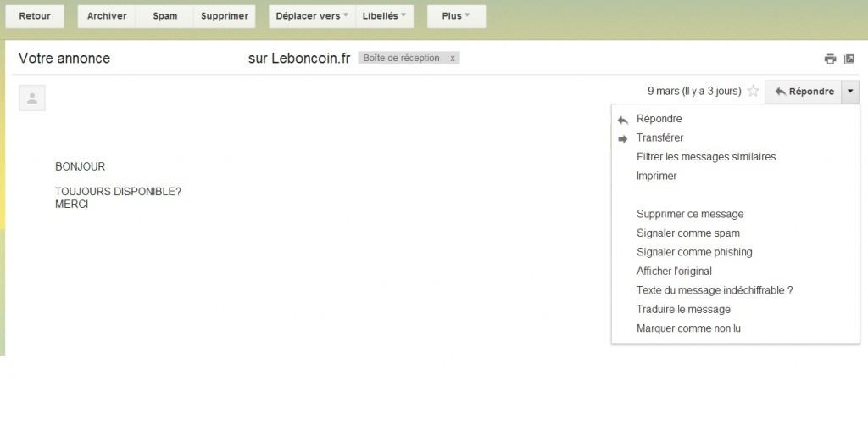Open message in new window icon
The height and width of the screenshot is (426, 868).
pos(849,59)
